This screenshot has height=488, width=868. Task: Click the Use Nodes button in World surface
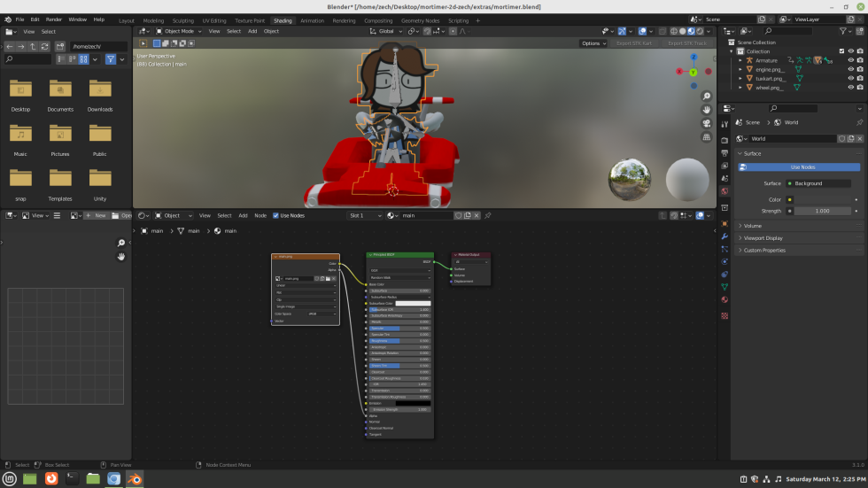pos(802,167)
